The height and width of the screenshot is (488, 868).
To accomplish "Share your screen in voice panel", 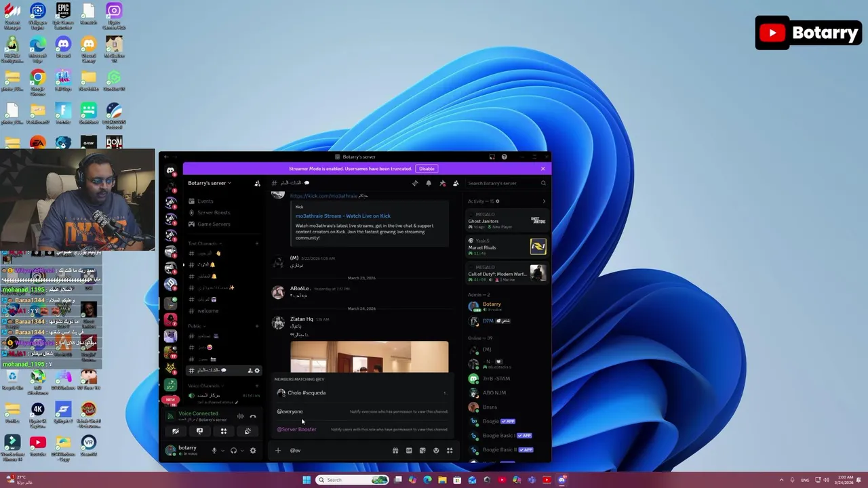I will coord(199,431).
